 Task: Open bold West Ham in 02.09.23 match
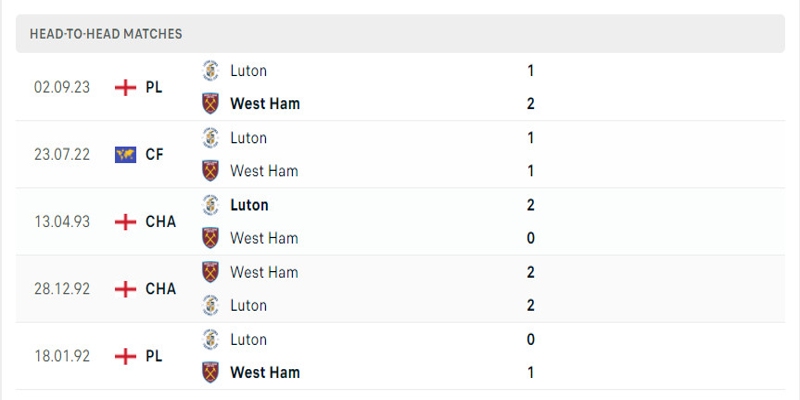(x=264, y=104)
